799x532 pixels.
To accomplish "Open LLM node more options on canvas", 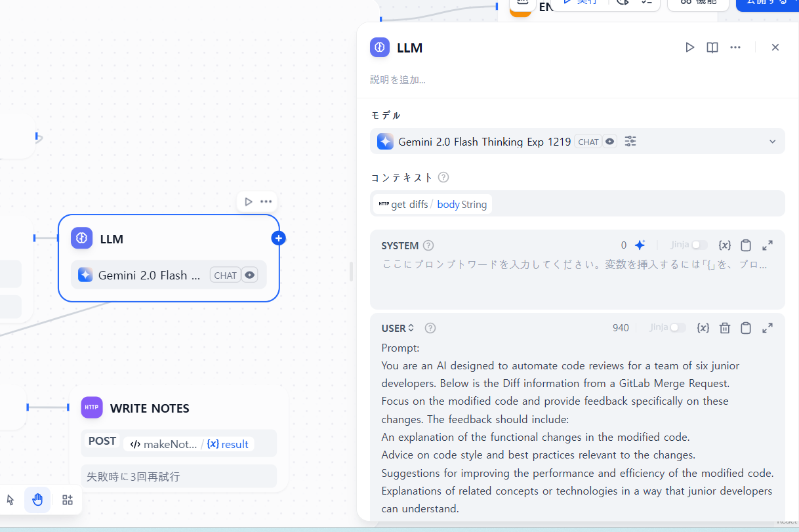I will [266, 201].
